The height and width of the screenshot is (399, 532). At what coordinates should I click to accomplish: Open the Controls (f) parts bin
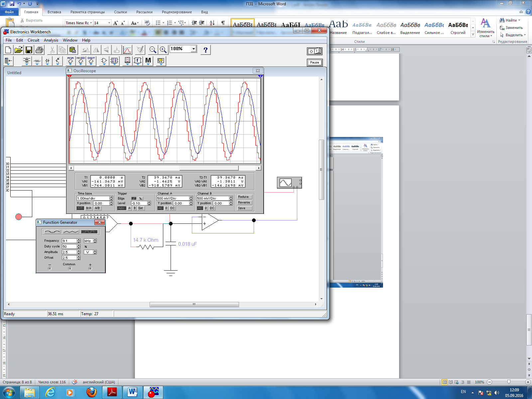tap(138, 61)
